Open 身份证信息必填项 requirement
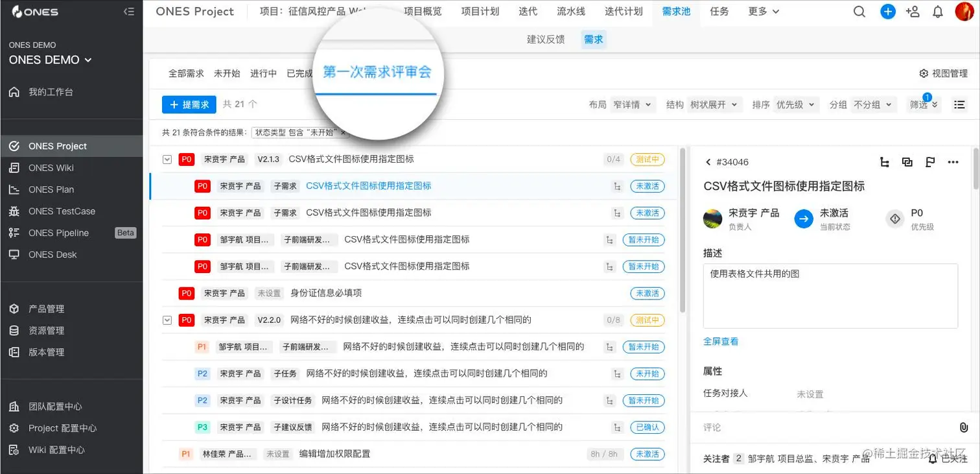This screenshot has height=474, width=980. (326, 293)
